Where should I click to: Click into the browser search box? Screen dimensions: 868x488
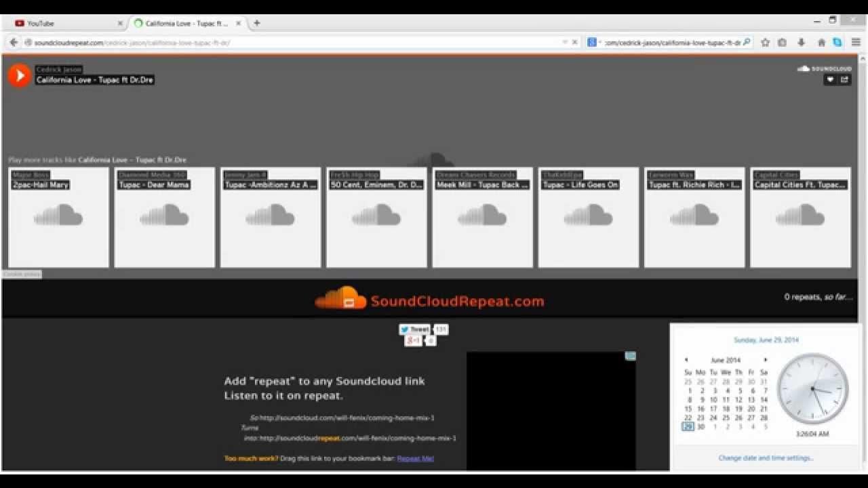tap(669, 42)
